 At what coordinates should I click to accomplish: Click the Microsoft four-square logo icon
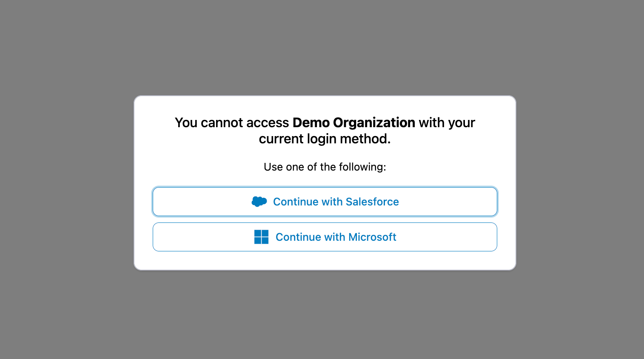261,237
